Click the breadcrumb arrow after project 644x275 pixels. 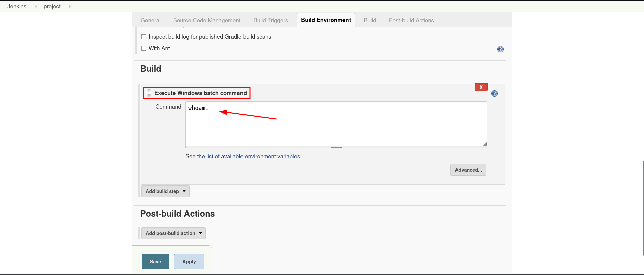pos(70,6)
